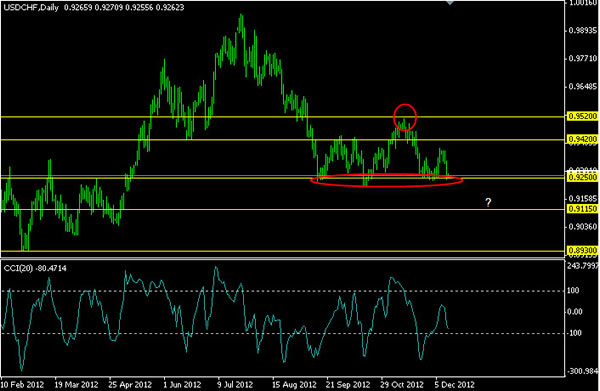Viewport: 600px width, 391px height.
Task: Select the 0.94200 price level label
Action: [x=582, y=139]
